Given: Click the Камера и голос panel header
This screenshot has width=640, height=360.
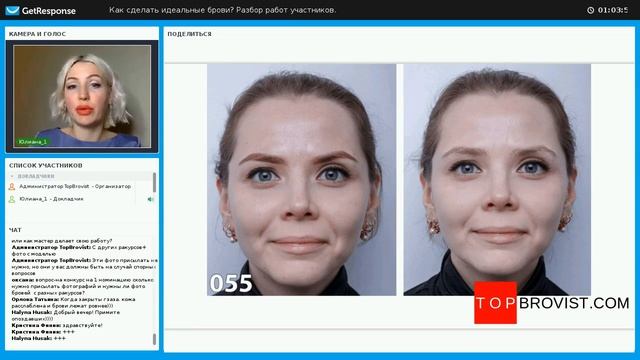Looking at the screenshot, I should [37, 34].
